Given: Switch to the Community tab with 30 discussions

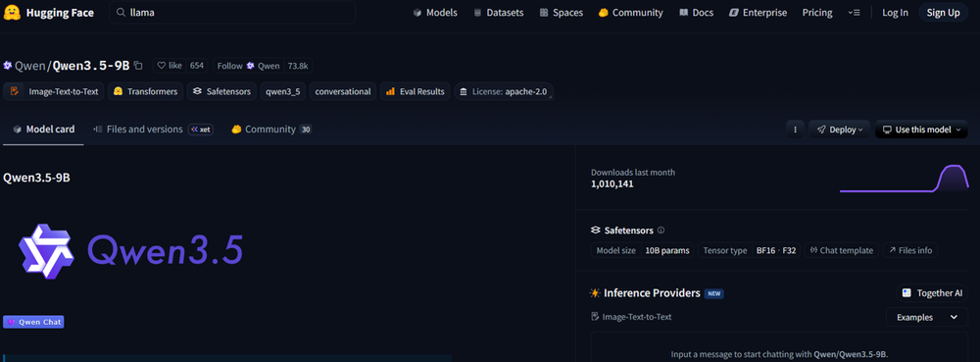Looking at the screenshot, I should (271, 129).
